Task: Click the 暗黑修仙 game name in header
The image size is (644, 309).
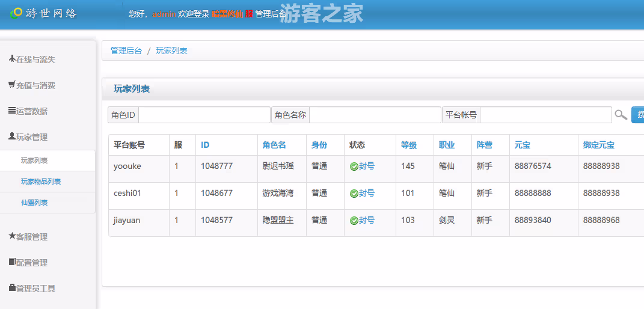Action: click(227, 14)
